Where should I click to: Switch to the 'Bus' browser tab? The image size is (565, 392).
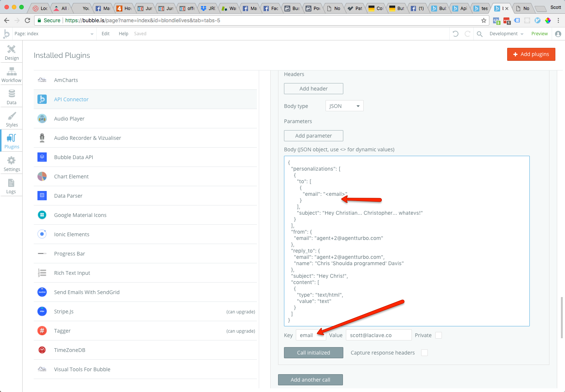[292, 8]
